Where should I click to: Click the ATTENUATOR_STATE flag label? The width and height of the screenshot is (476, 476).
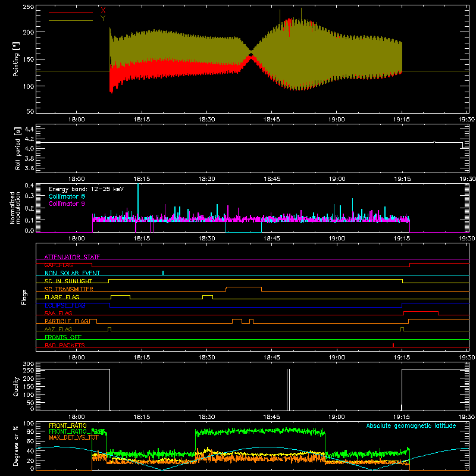click(72, 257)
